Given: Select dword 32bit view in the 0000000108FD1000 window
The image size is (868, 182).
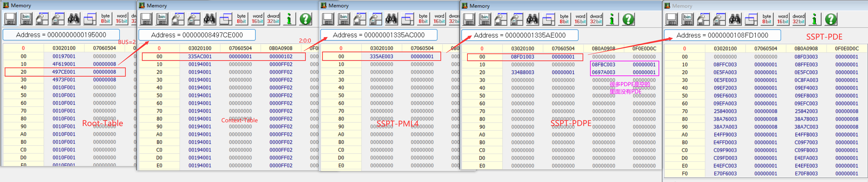Looking at the screenshot, I should click(x=798, y=19).
